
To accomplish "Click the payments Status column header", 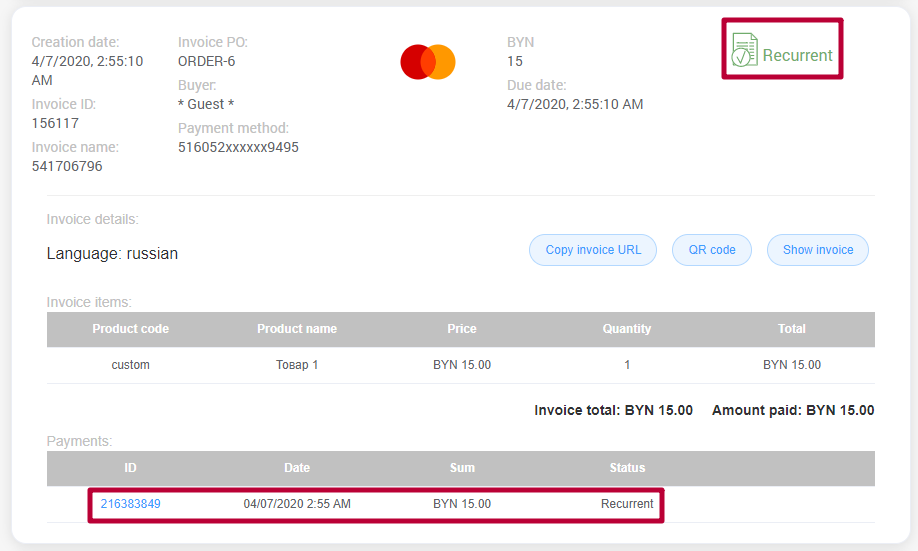I will click(x=627, y=468).
